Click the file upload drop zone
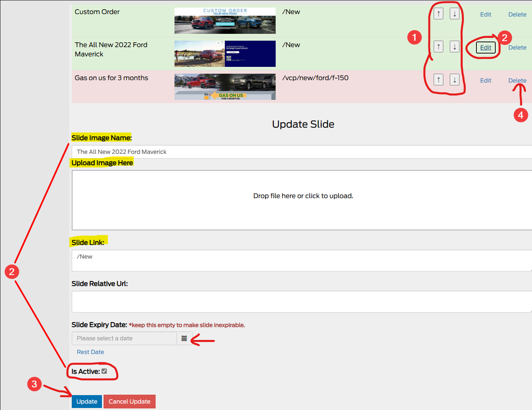This screenshot has height=410, width=532. click(x=302, y=200)
